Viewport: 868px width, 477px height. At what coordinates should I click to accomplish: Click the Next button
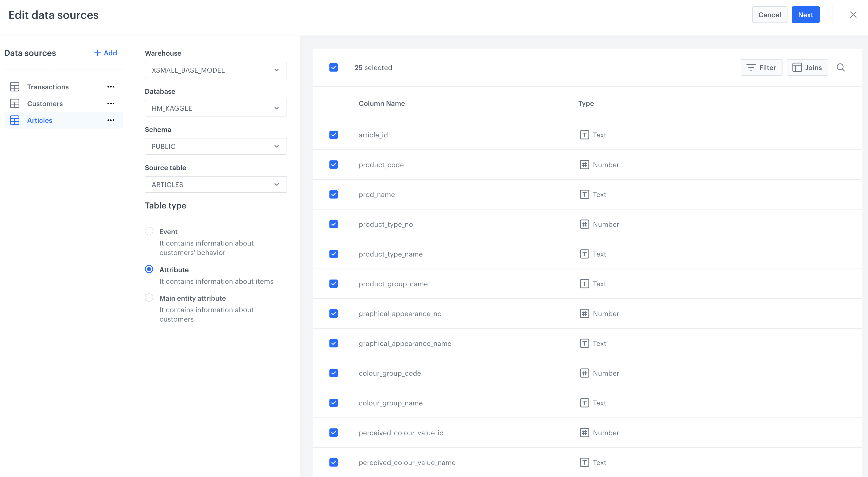(805, 15)
